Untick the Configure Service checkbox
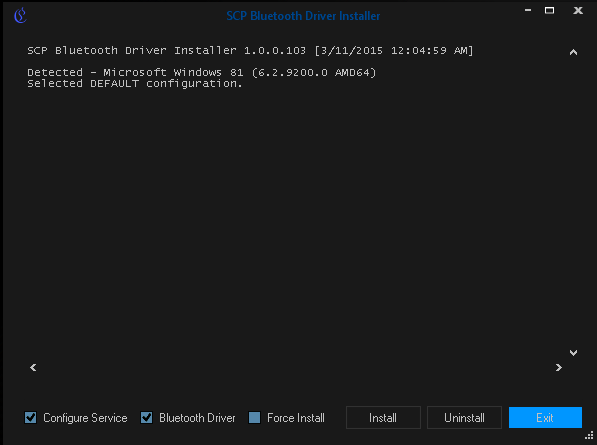 point(30,418)
